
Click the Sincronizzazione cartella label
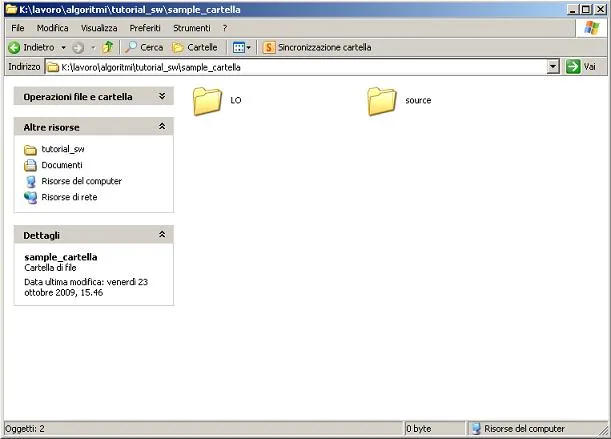[325, 48]
